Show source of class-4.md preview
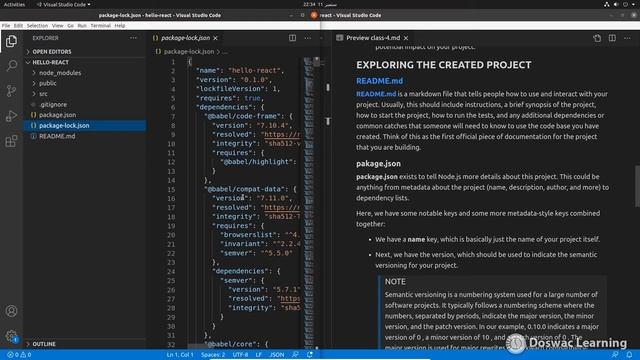Image resolution: width=640 pixels, height=360 pixels. [597, 38]
